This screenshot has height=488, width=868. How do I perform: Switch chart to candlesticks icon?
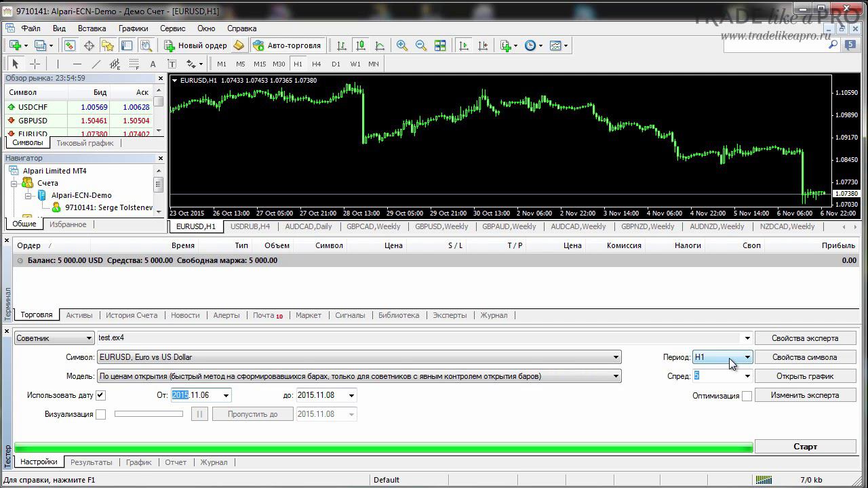[361, 45]
